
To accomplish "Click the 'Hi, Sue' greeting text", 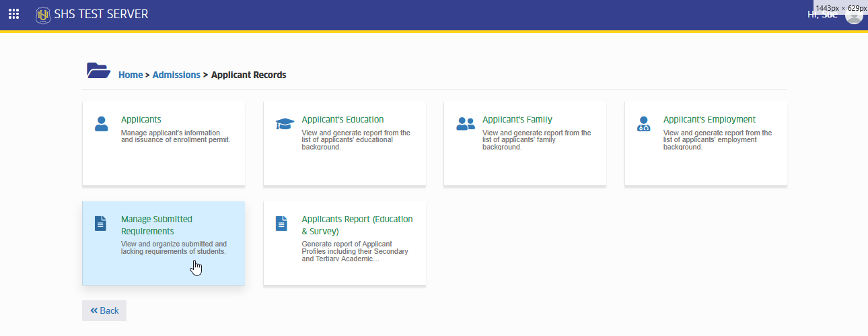I will coord(822,14).
